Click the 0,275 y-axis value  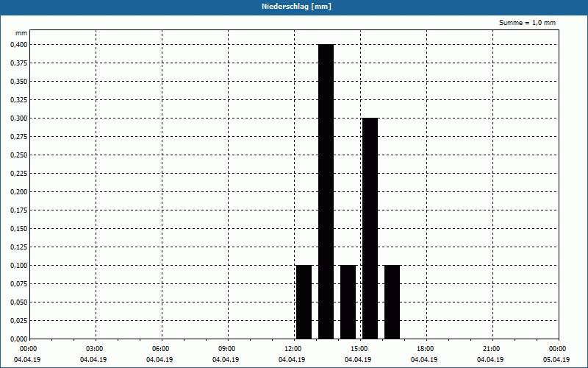19,137
